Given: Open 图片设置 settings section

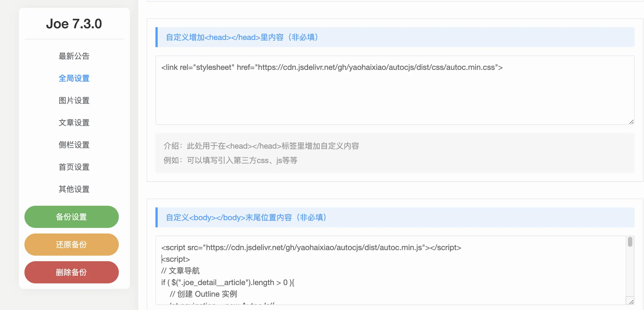Looking at the screenshot, I should pyautogui.click(x=74, y=100).
